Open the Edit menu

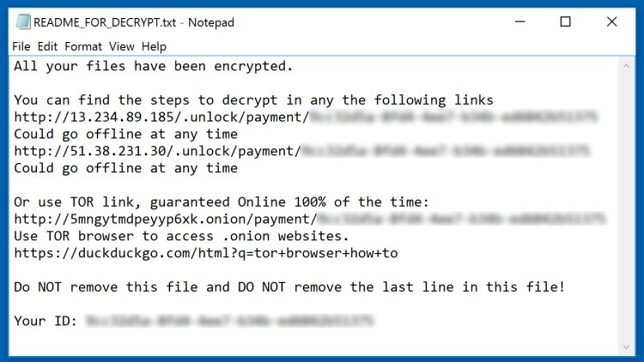[47, 46]
